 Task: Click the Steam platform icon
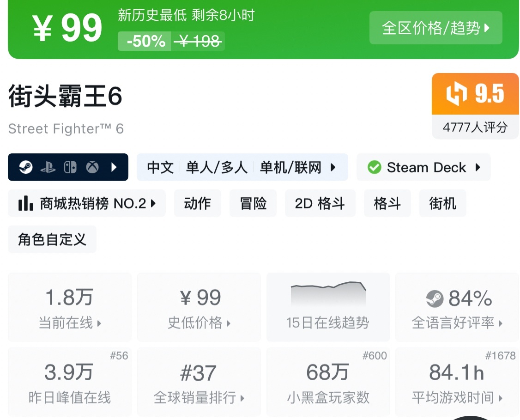[26, 167]
